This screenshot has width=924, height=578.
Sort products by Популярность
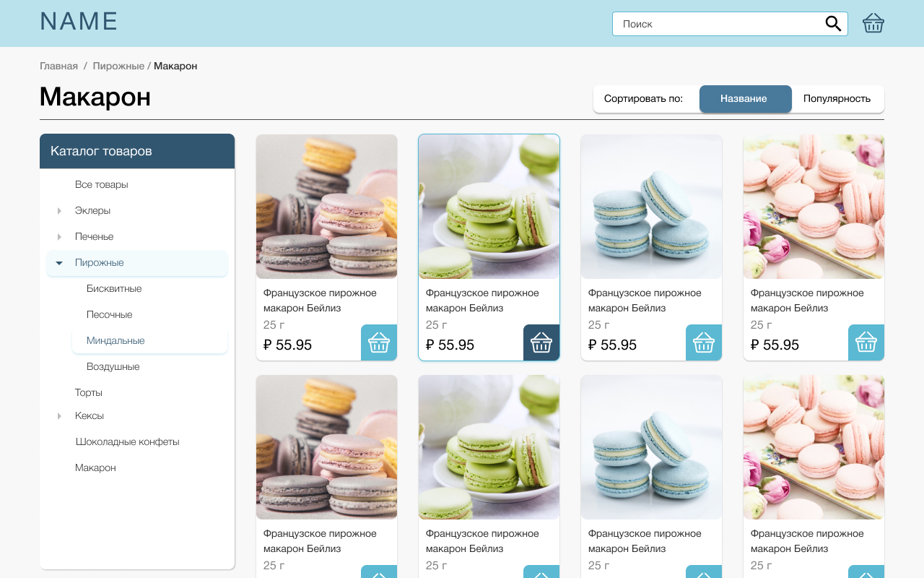[x=837, y=99]
